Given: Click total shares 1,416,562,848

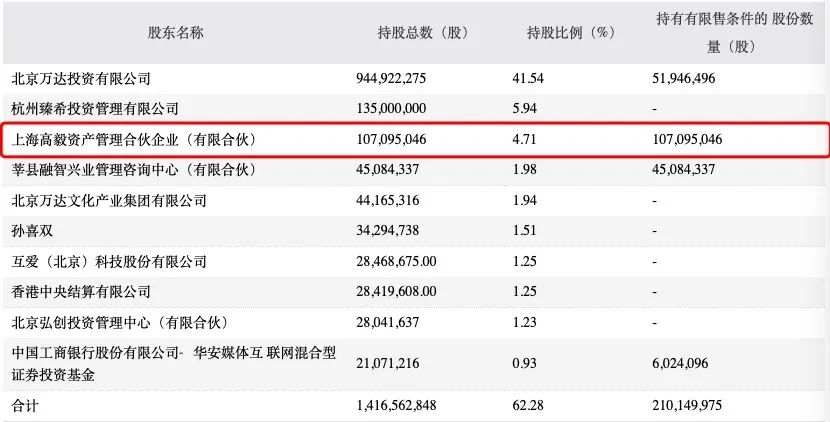Looking at the screenshot, I should [396, 406].
